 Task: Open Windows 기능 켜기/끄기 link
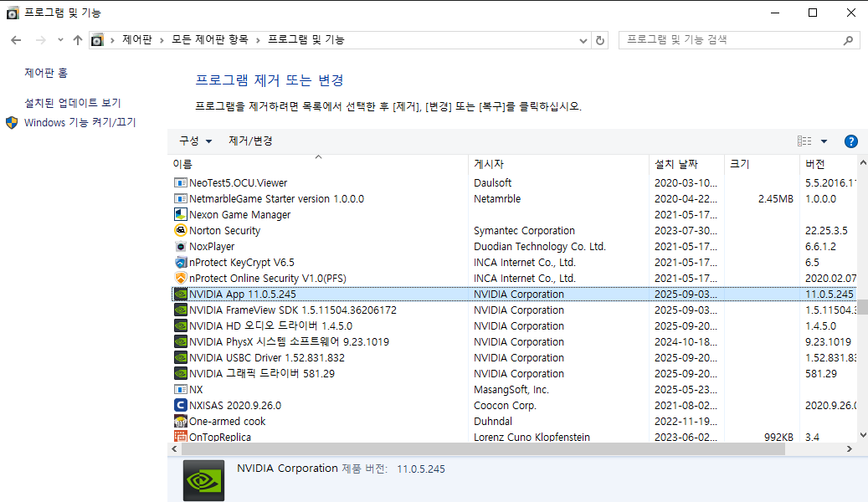coord(80,122)
